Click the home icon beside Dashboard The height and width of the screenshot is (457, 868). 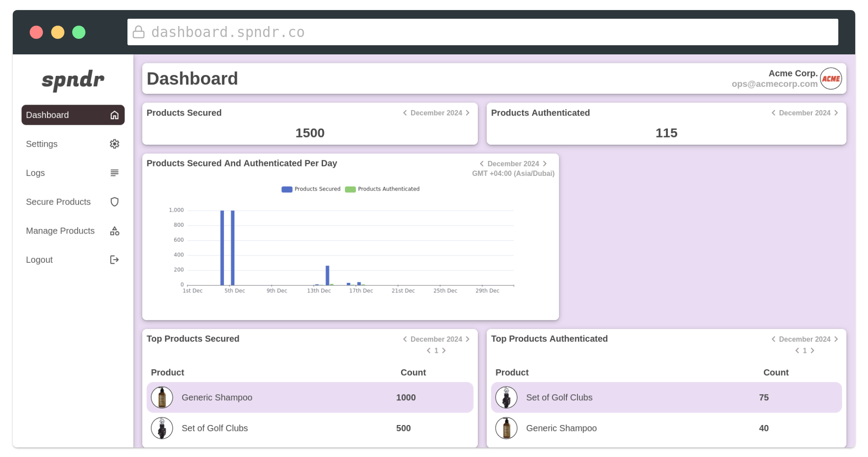pyautogui.click(x=114, y=115)
